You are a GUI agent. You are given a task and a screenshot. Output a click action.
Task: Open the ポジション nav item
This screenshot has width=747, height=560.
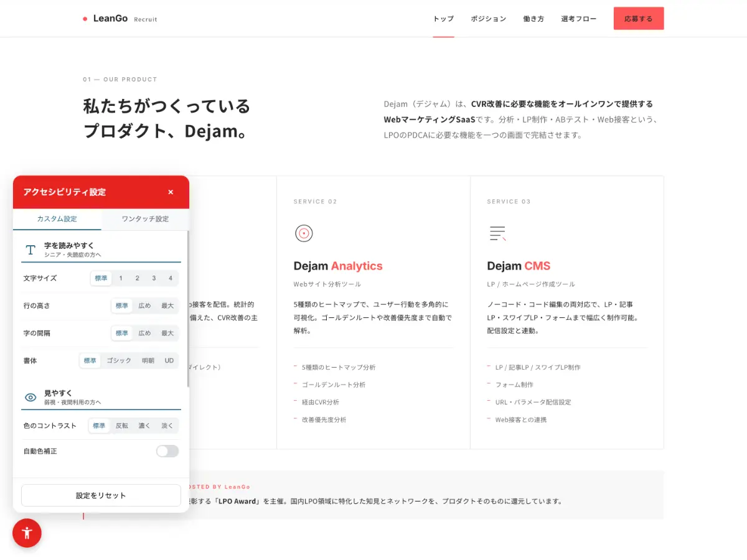click(489, 19)
